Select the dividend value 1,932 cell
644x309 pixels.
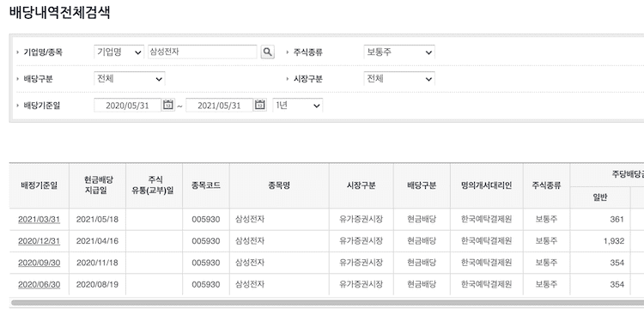point(600,241)
